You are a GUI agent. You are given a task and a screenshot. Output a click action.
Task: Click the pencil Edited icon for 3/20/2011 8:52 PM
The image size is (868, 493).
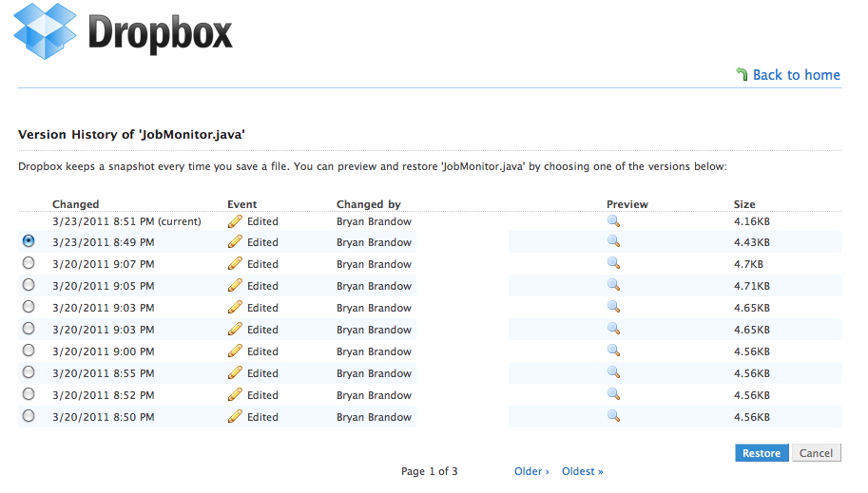236,395
